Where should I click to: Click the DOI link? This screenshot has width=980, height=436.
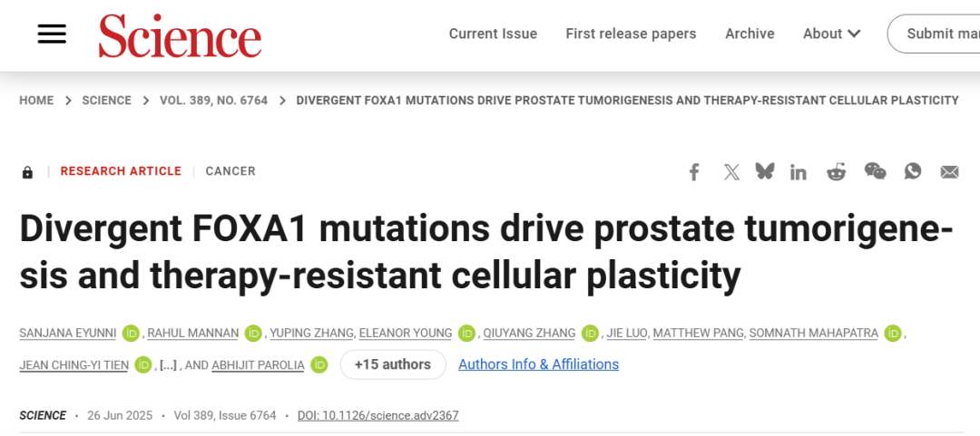point(377,416)
